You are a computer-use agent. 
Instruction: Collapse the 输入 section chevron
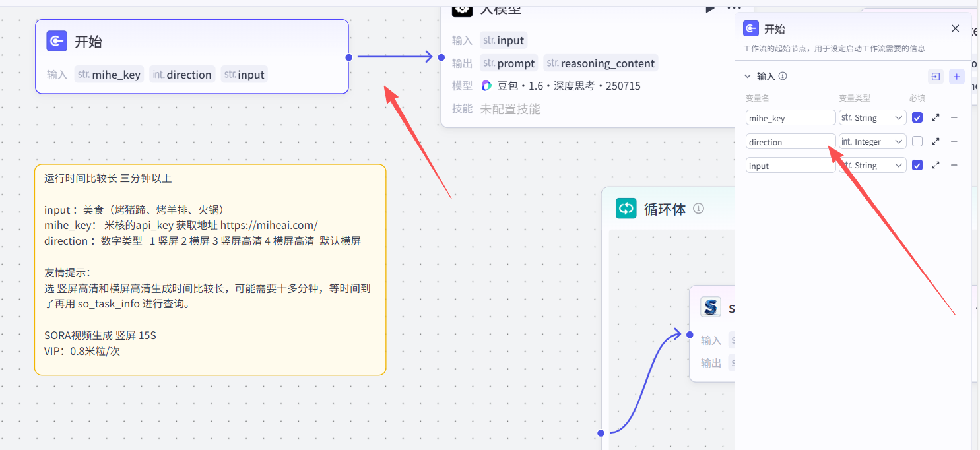coord(748,76)
